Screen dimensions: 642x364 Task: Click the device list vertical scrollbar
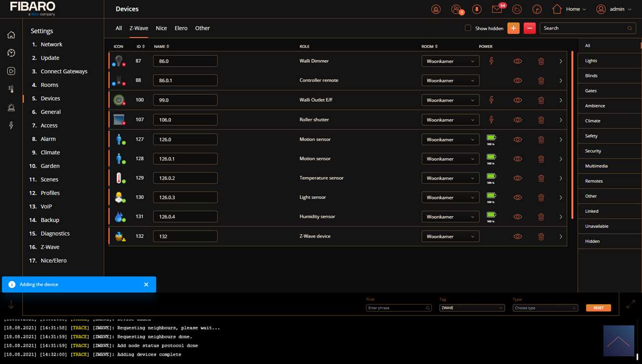coord(572,133)
